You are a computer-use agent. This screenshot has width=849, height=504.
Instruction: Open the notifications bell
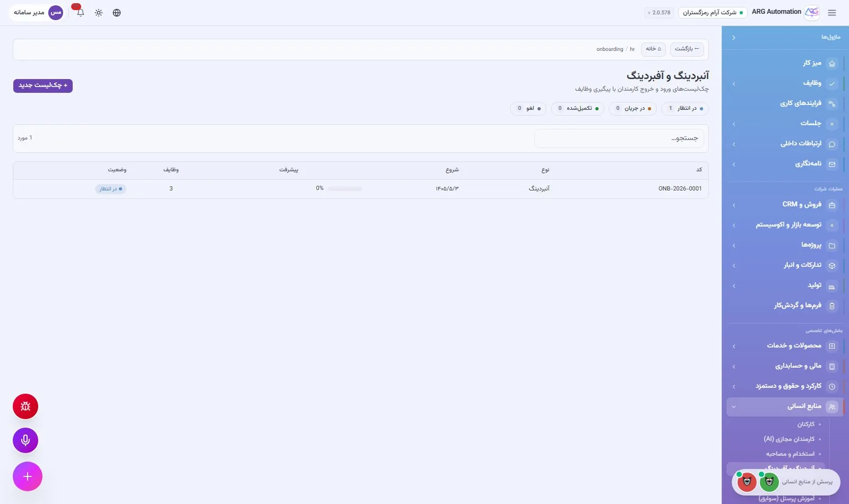pos(81,13)
